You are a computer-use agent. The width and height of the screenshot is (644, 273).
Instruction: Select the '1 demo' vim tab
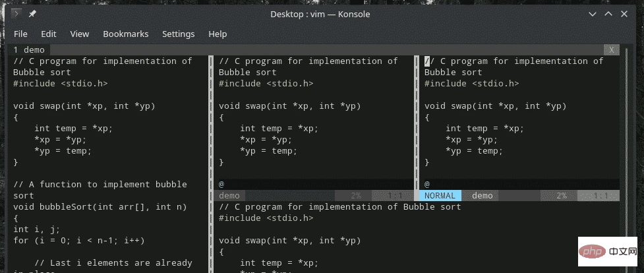[x=30, y=49]
